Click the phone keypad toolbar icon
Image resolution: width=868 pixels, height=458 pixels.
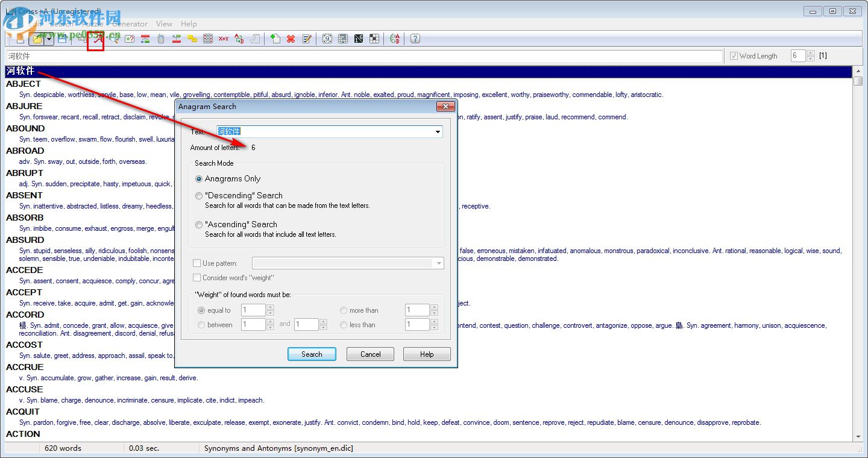(161, 39)
